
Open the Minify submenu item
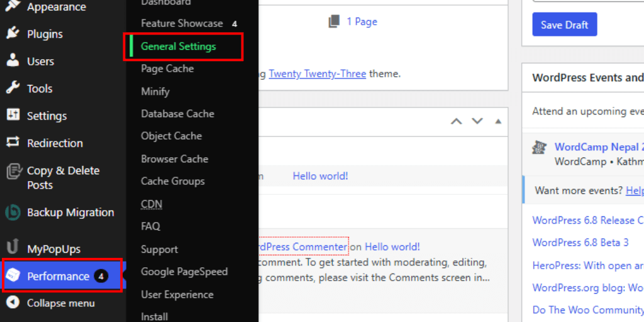tap(155, 91)
